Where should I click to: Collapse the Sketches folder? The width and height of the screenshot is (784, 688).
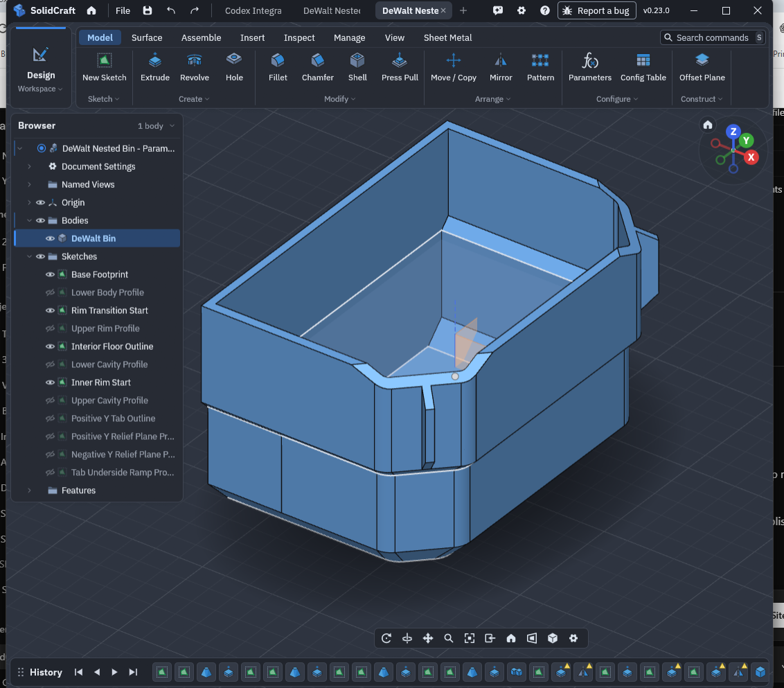[x=30, y=256]
